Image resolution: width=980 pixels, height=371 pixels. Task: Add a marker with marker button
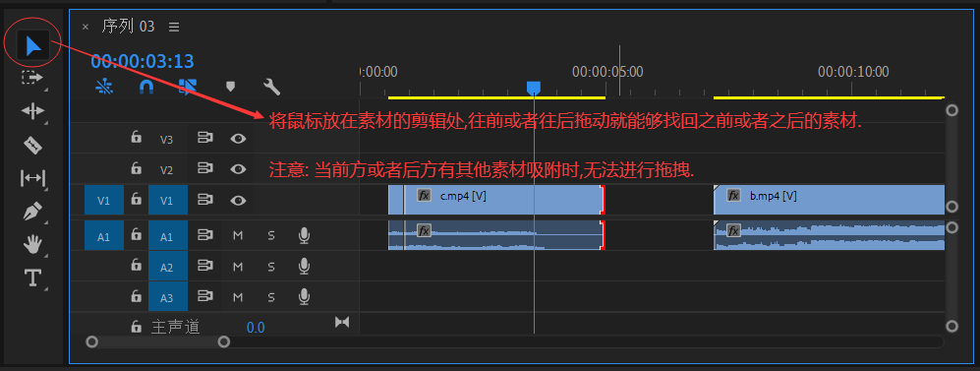point(230,87)
